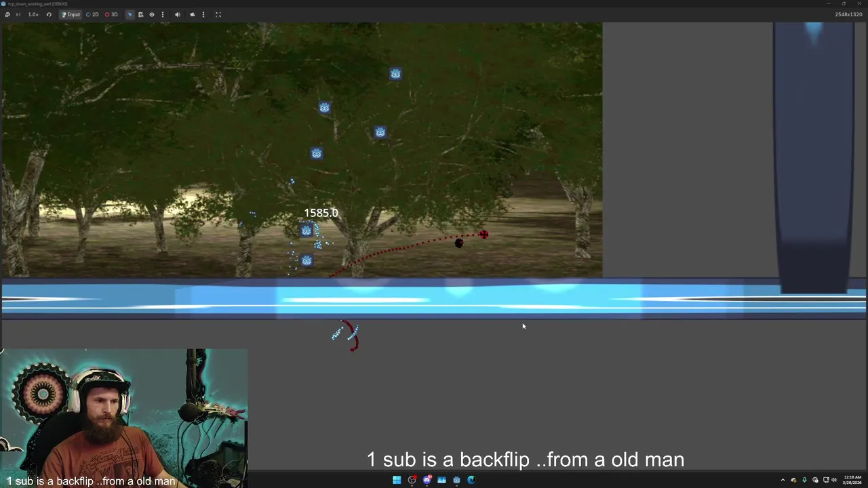Open camera options three-dot menu

click(x=203, y=14)
